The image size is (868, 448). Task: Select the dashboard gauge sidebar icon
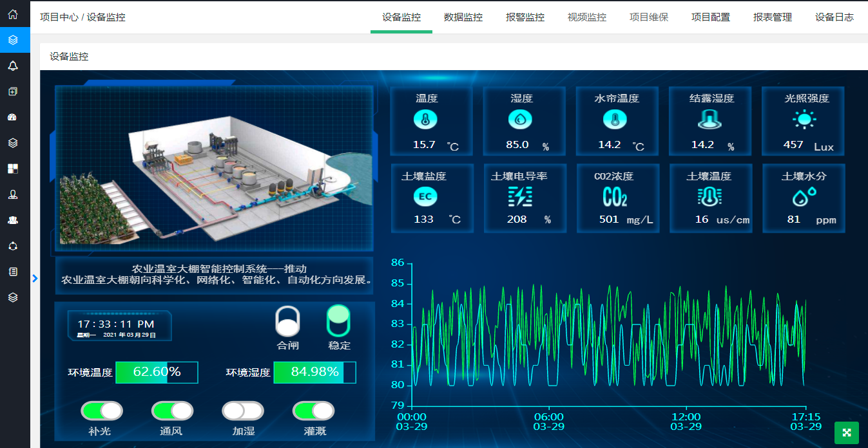tap(13, 117)
